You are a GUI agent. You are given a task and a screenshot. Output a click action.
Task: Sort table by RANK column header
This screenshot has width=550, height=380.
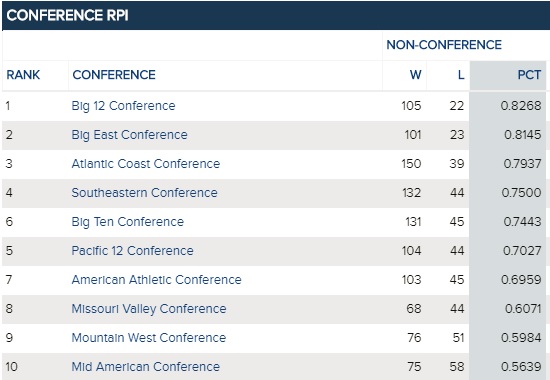click(23, 75)
